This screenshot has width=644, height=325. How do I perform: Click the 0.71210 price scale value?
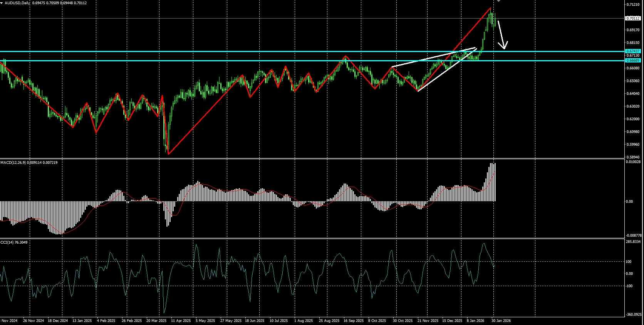(x=633, y=5)
